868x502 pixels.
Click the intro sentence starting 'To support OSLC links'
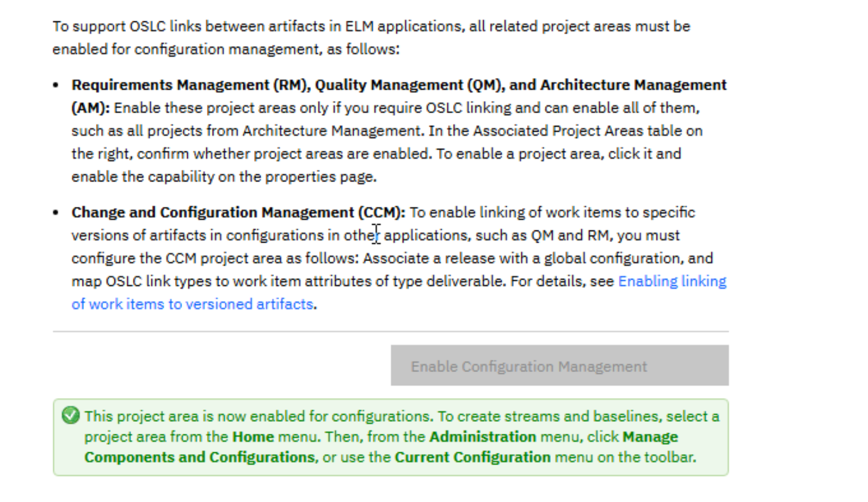(x=370, y=27)
